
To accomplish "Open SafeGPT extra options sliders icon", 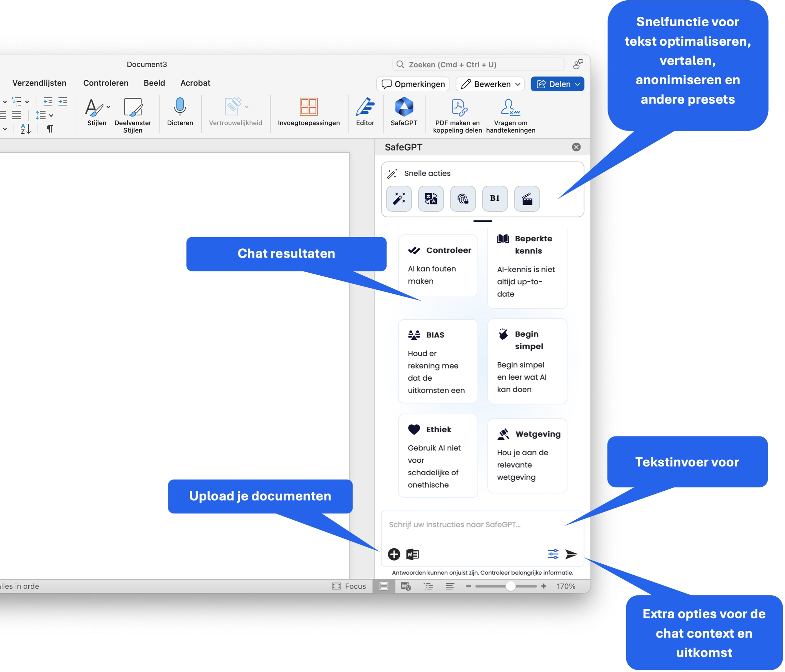I will tap(553, 554).
